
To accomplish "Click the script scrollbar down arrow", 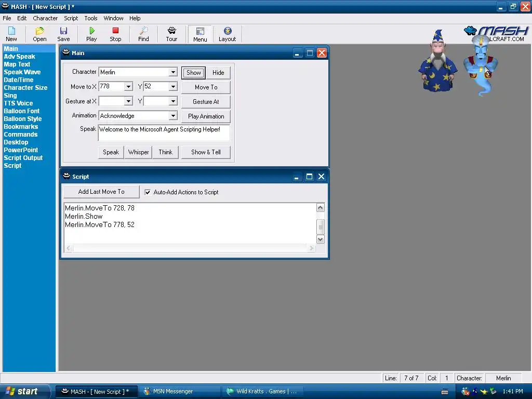I will click(x=320, y=240).
